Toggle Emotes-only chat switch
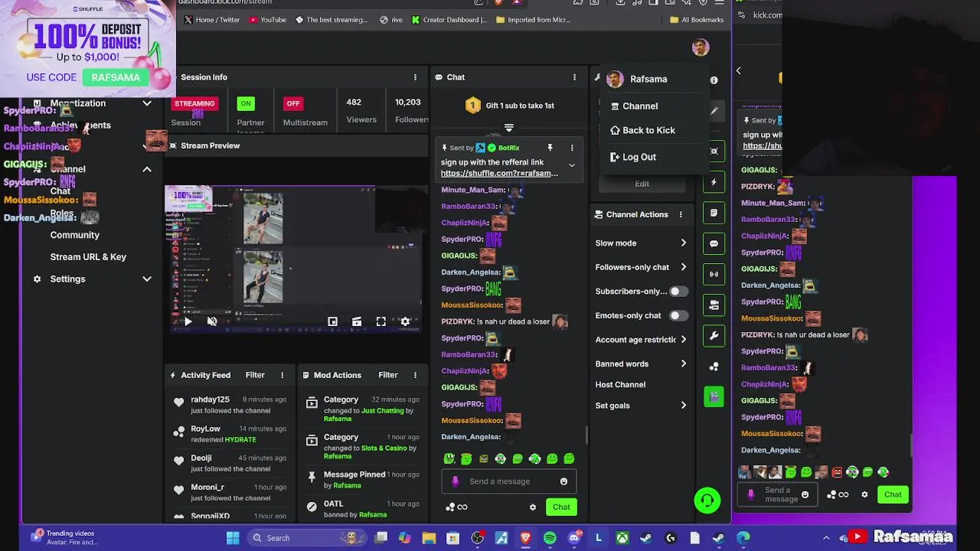 coord(678,315)
